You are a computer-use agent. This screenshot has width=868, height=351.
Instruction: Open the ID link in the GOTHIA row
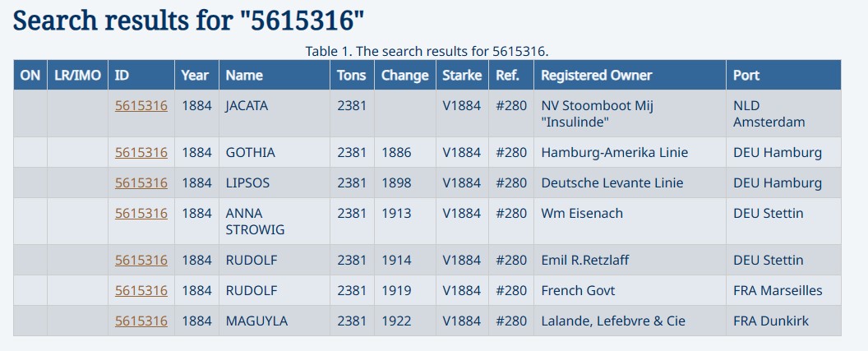[141, 152]
